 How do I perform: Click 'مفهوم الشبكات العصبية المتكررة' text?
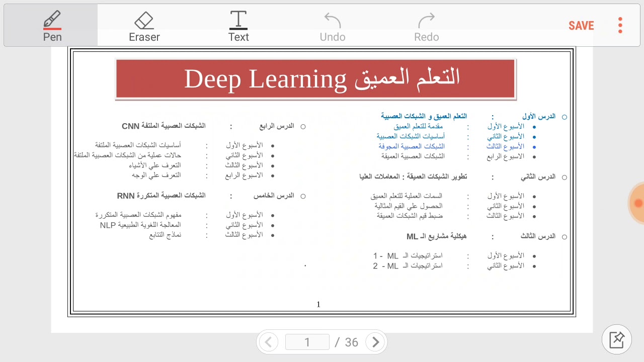pos(138,215)
